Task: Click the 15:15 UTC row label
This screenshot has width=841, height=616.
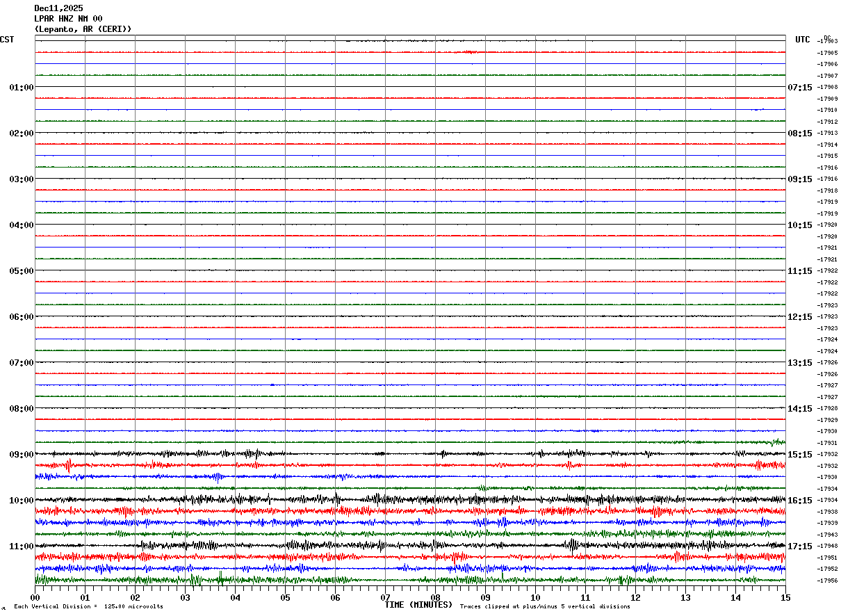Action: [800, 455]
